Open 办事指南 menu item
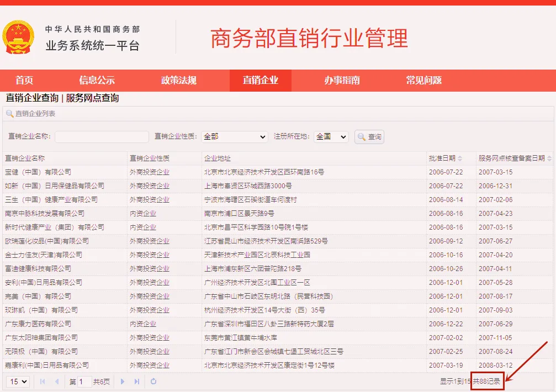Image resolution: width=556 pixels, height=392 pixels. click(x=342, y=81)
